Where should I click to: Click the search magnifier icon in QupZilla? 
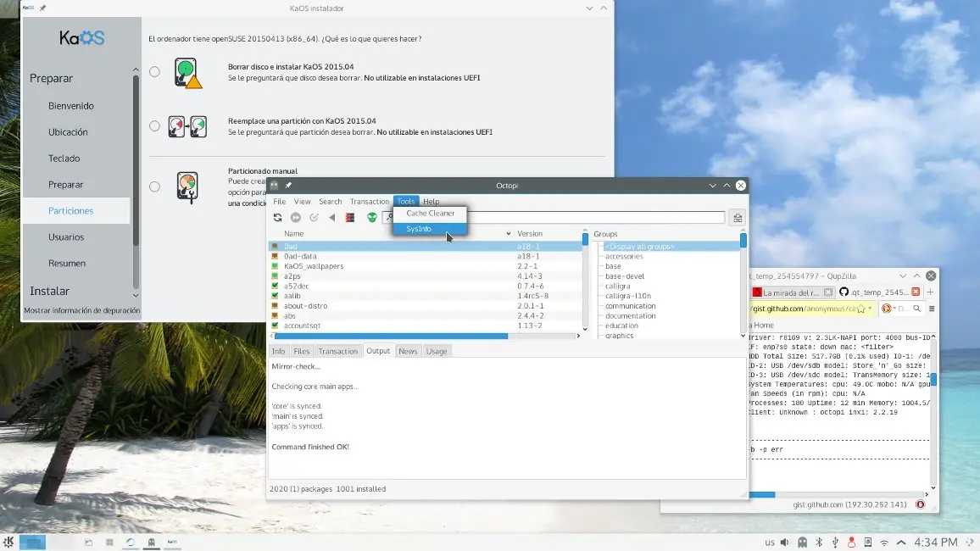917,308
